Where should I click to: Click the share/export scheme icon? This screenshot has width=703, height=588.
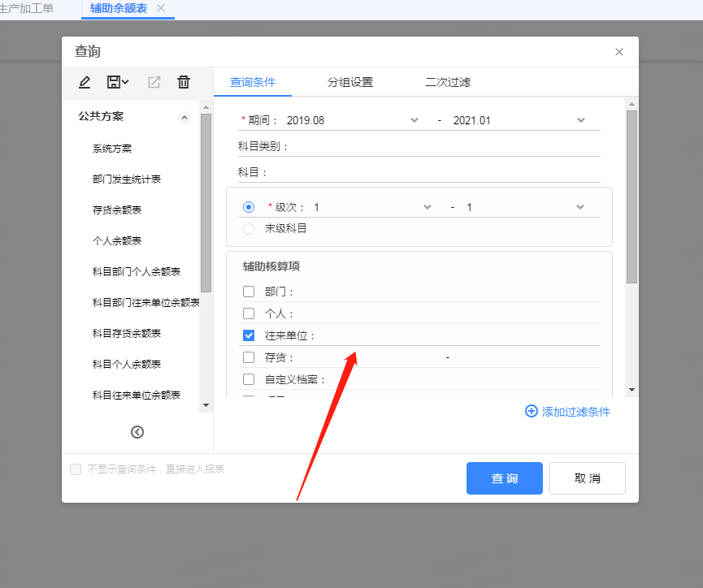tap(154, 82)
